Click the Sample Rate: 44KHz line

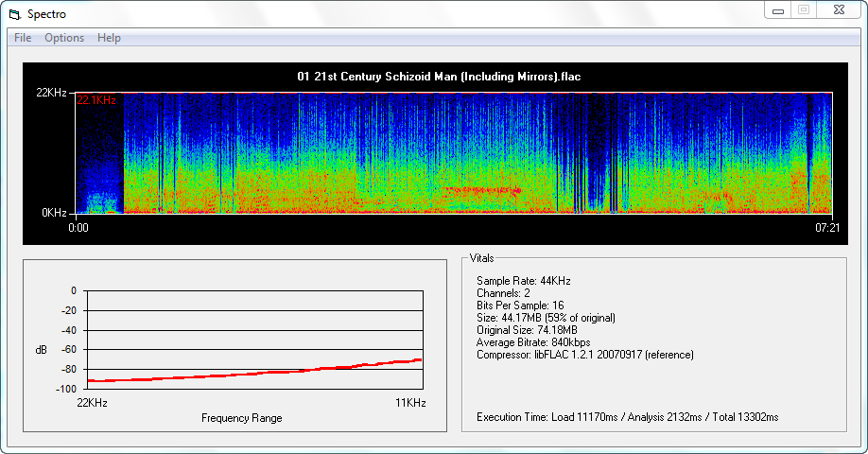524,281
